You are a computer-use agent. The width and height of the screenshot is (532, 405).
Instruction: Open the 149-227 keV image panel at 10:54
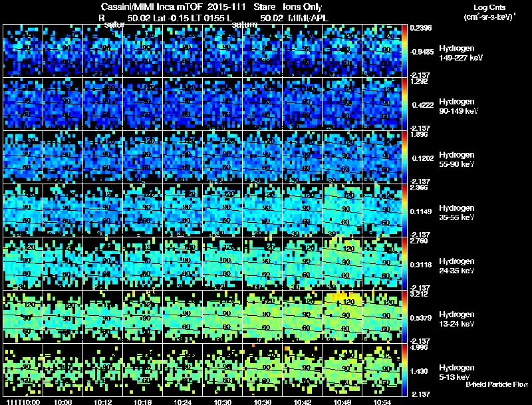[382, 51]
